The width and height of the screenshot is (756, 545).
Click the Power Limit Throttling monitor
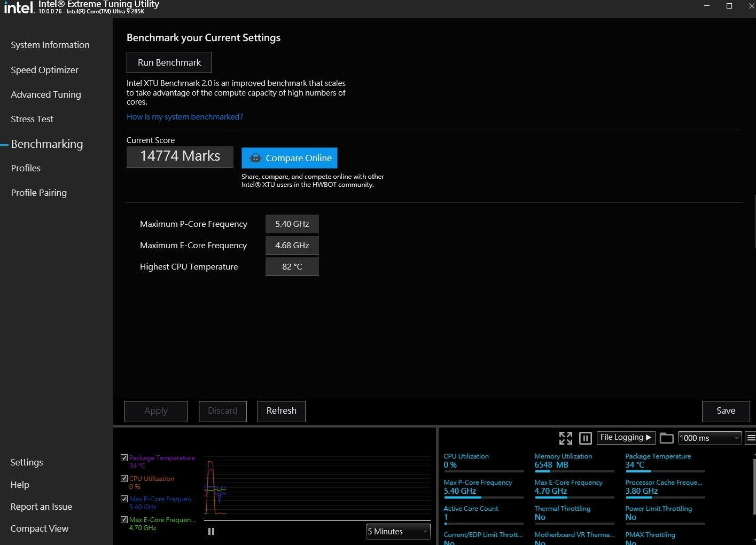pyautogui.click(x=665, y=515)
